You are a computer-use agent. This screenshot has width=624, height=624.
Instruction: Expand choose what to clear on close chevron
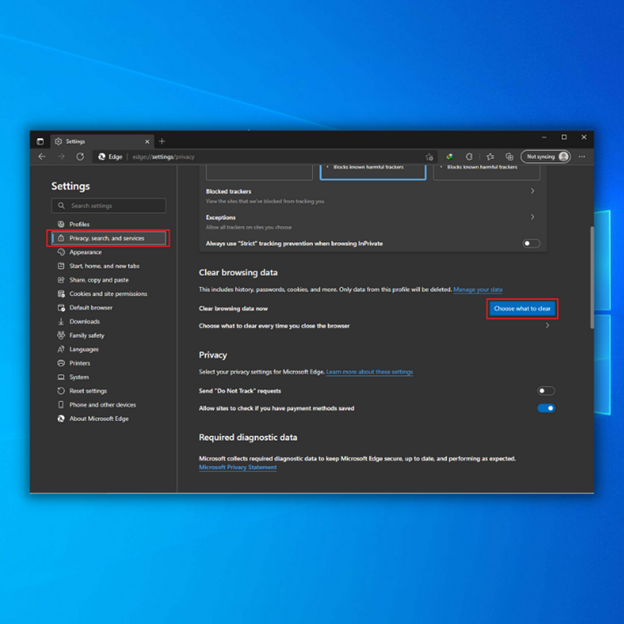(x=548, y=326)
